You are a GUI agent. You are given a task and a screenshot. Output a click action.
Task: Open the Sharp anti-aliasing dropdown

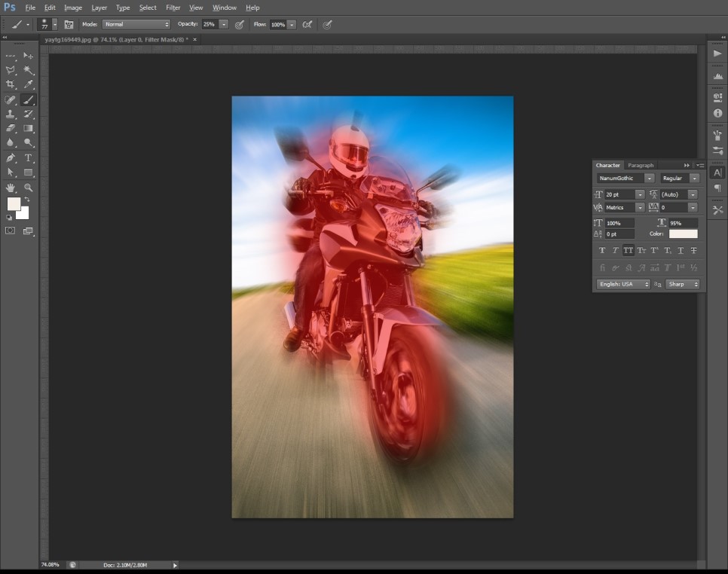point(682,284)
